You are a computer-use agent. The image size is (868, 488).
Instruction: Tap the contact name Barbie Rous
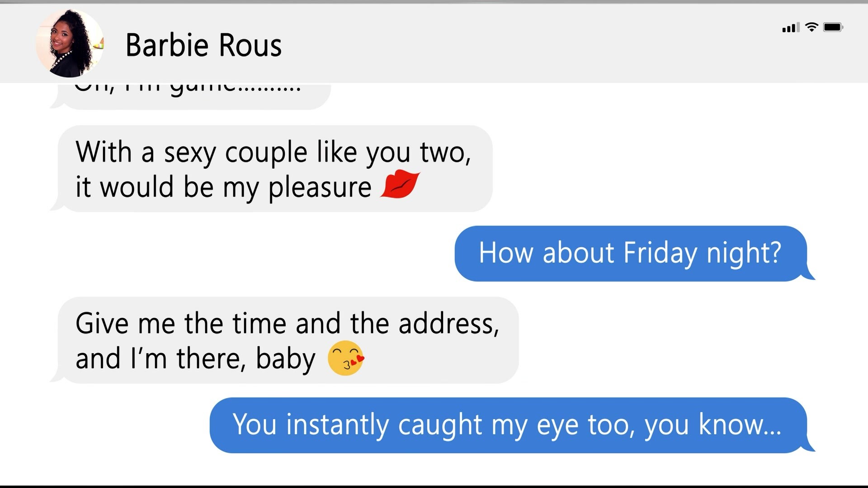[203, 45]
